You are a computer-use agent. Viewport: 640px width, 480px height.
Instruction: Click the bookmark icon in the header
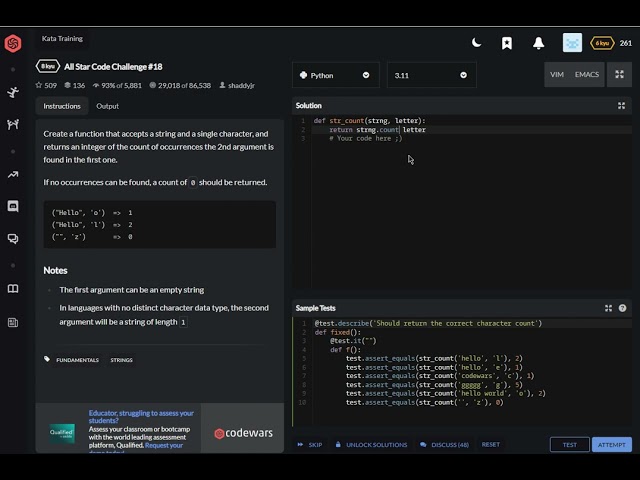click(507, 43)
